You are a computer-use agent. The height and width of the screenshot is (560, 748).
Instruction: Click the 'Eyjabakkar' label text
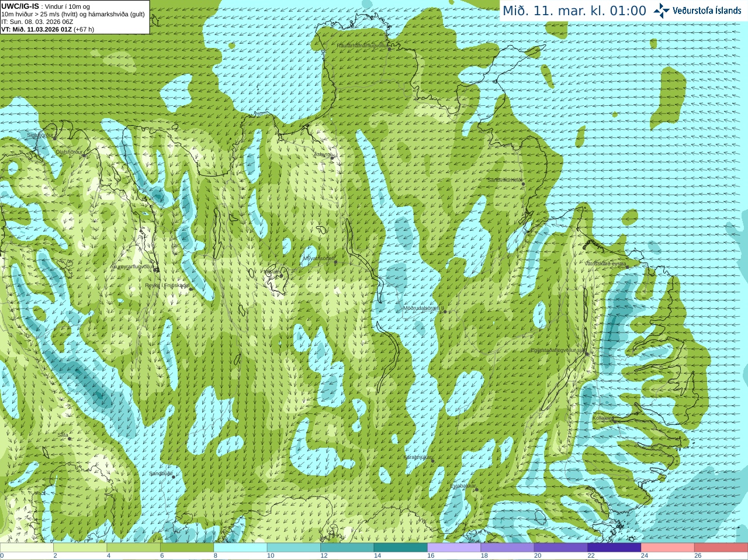[x=463, y=485]
